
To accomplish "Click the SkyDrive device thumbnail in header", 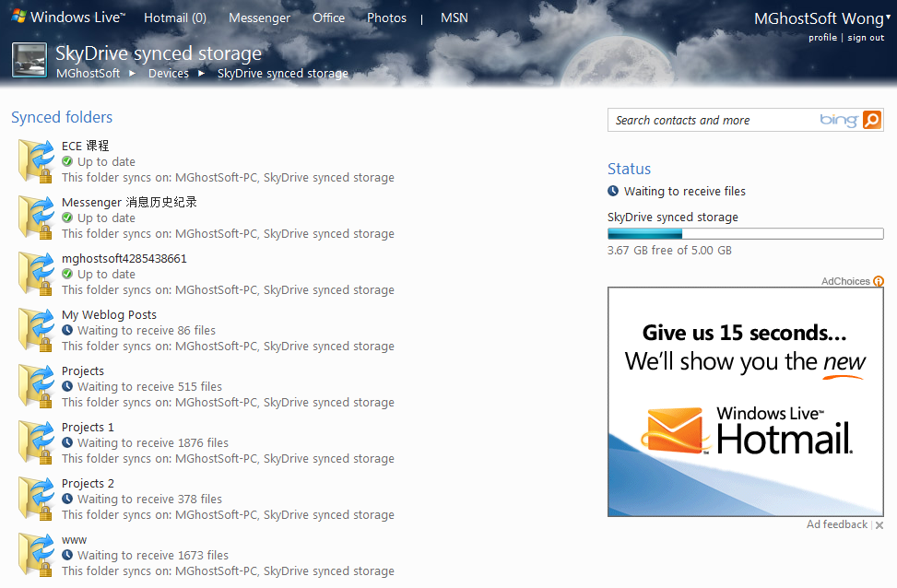I will (29, 60).
